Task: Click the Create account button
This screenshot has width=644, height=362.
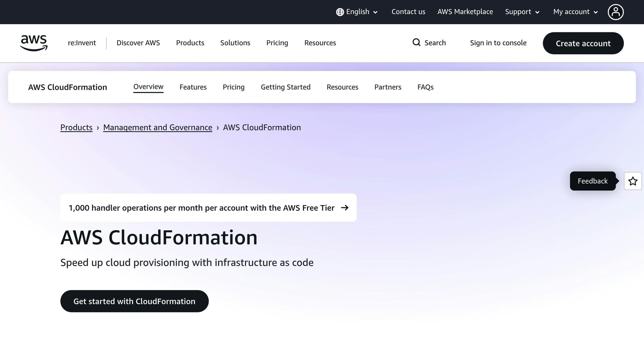Action: click(x=583, y=43)
